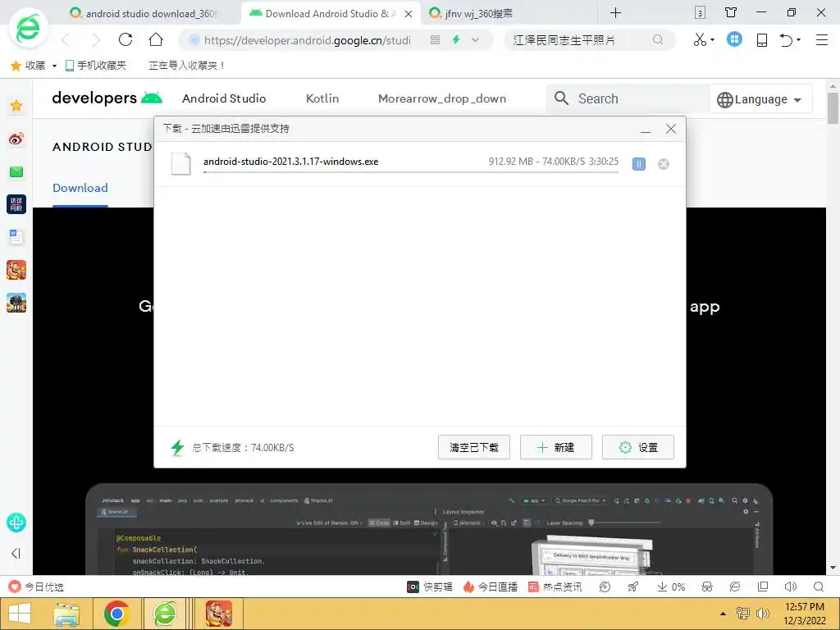Click the undo closed tab icon
The width and height of the screenshot is (840, 630).
click(786, 39)
